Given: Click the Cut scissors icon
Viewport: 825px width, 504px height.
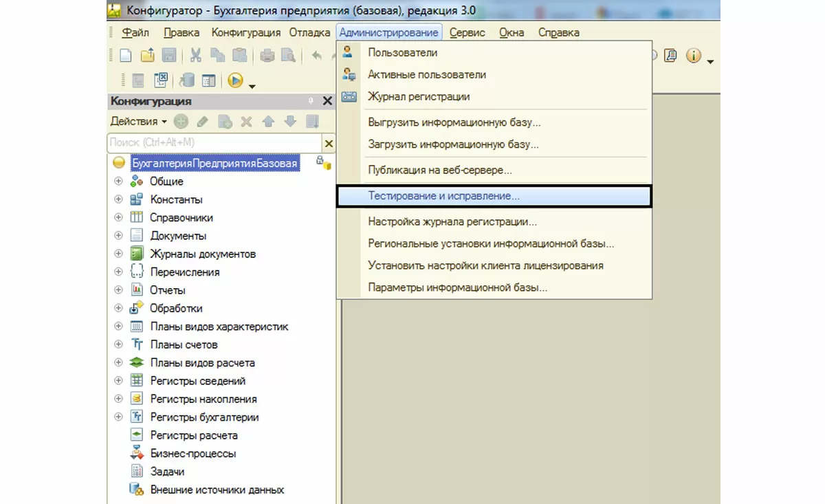Looking at the screenshot, I should tap(196, 56).
